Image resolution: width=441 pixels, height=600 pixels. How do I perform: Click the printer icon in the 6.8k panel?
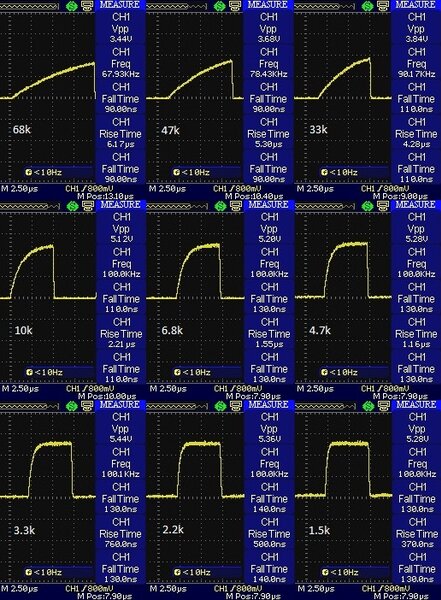pyautogui.click(x=236, y=206)
